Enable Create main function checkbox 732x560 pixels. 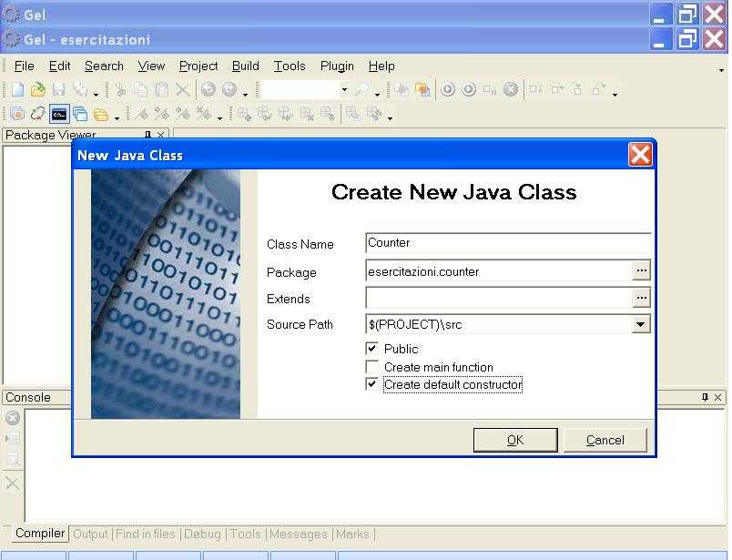[x=371, y=367]
